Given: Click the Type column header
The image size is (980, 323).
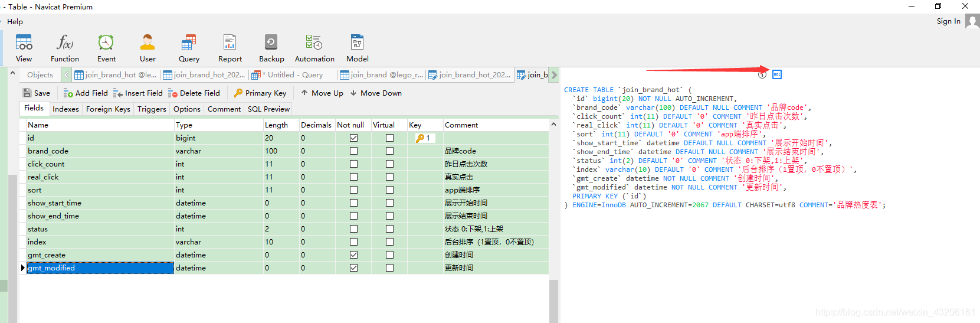Looking at the screenshot, I should 218,125.
